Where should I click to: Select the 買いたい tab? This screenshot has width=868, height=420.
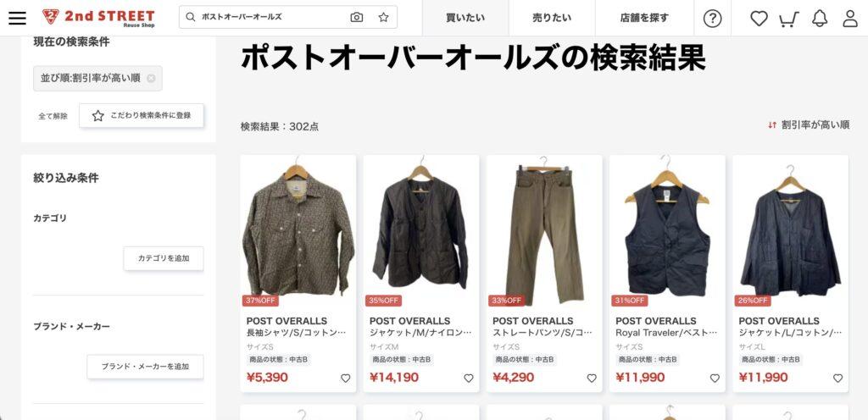465,18
